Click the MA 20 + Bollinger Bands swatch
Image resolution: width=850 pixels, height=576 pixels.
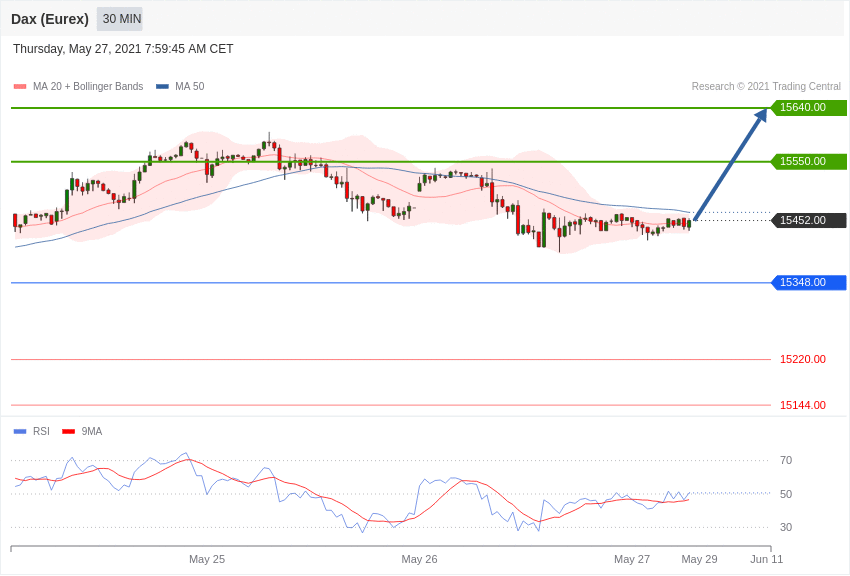(x=20, y=87)
